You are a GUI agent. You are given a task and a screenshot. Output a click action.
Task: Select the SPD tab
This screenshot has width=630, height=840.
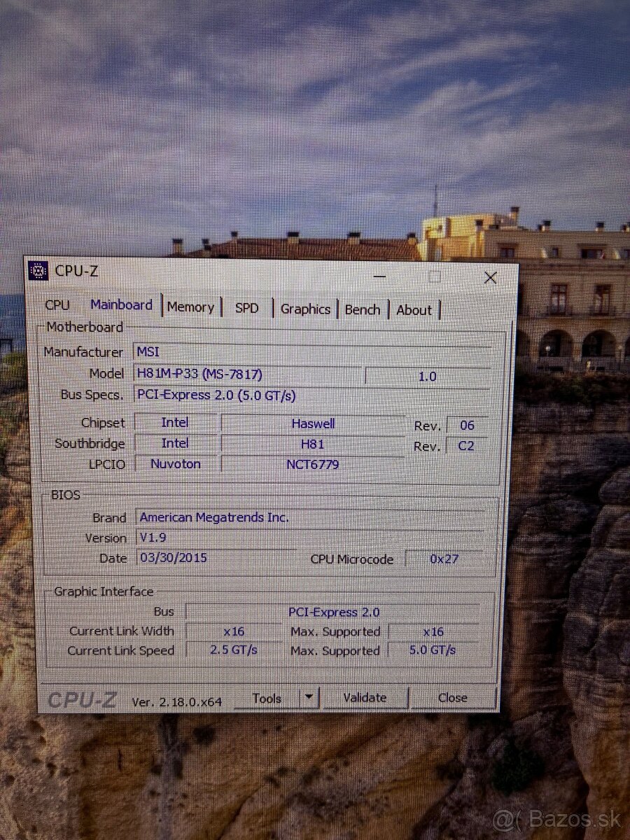click(248, 307)
